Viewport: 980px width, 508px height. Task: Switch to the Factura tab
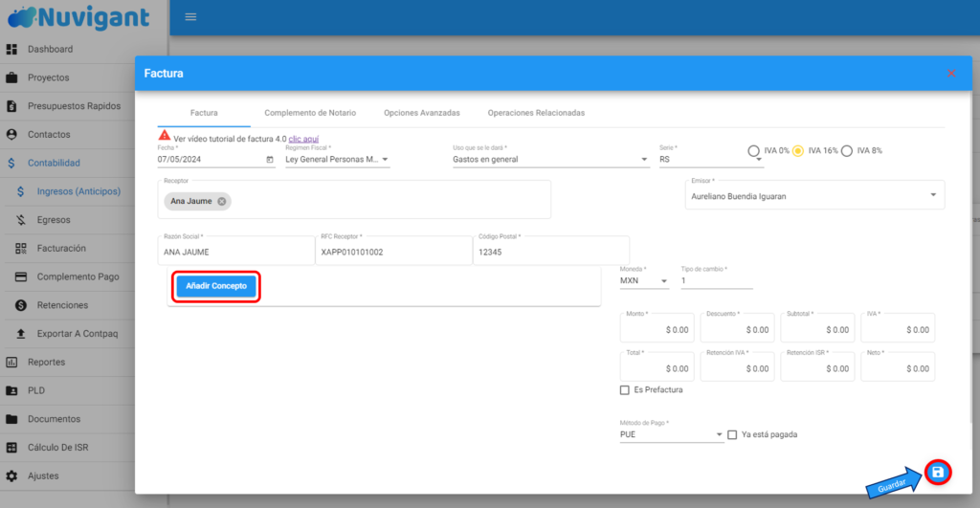click(x=204, y=113)
